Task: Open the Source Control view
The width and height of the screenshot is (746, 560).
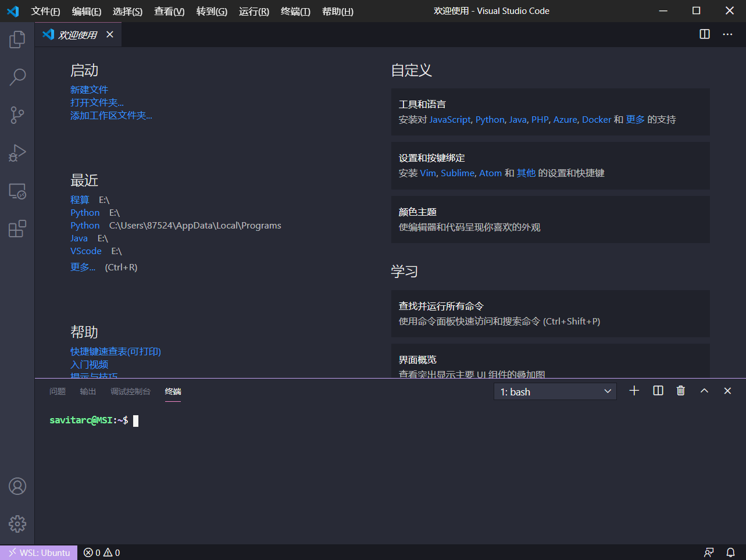Action: click(17, 115)
